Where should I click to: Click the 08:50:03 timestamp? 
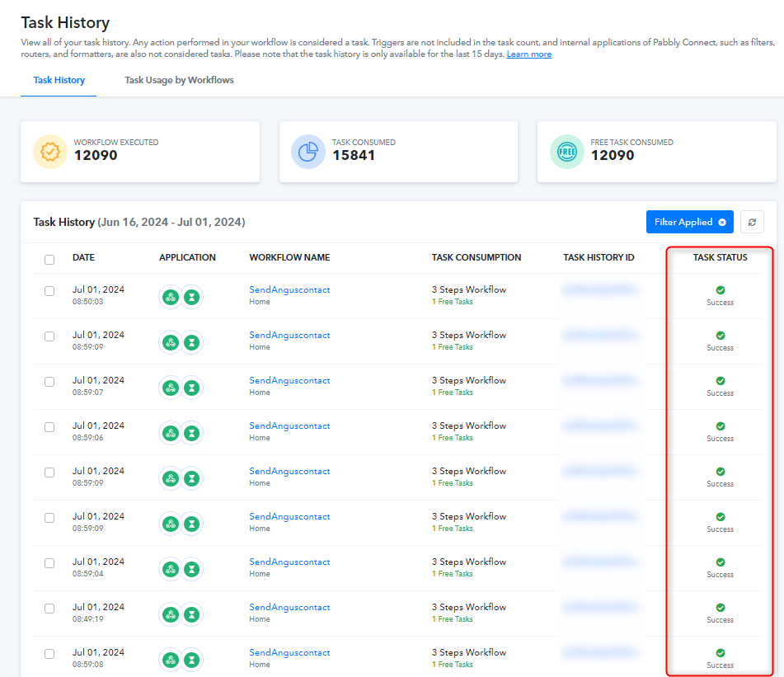click(x=88, y=302)
